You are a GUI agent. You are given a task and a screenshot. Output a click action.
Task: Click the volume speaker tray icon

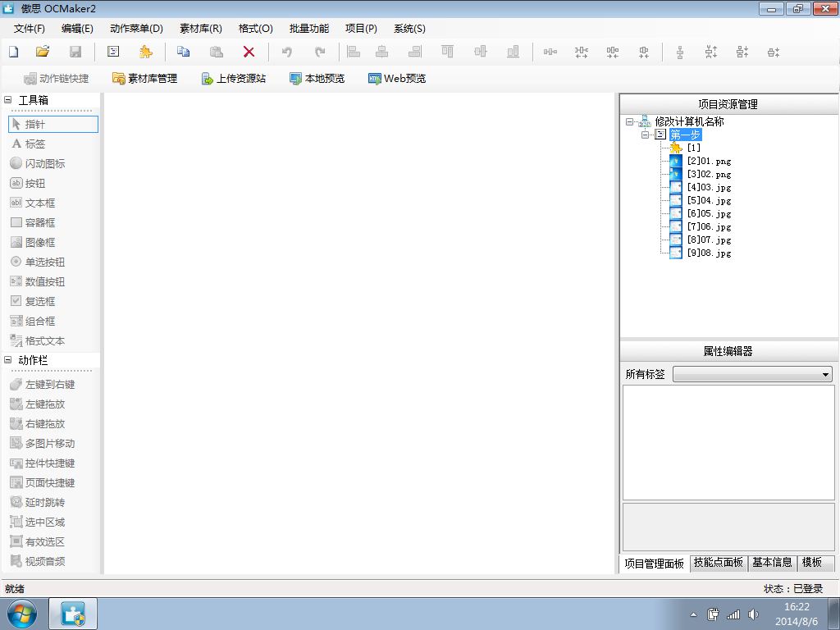coord(753,614)
